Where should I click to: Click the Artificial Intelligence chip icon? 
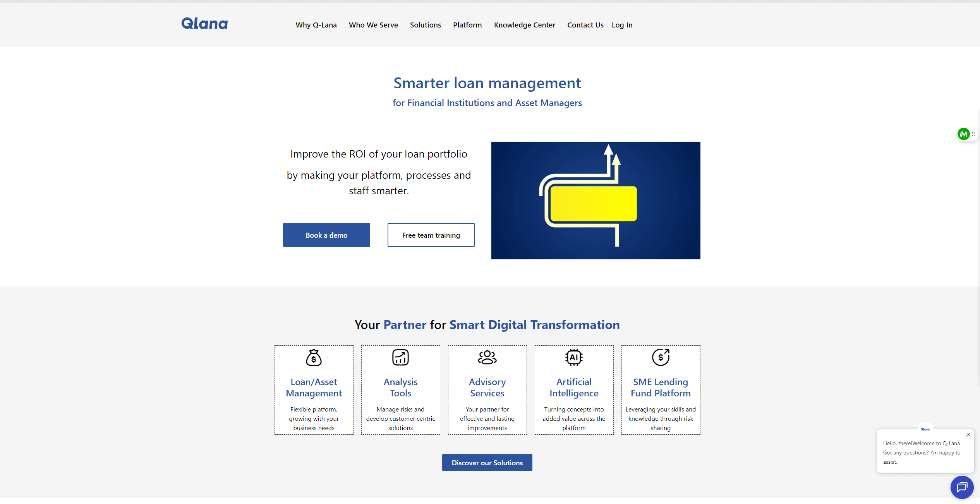pyautogui.click(x=574, y=357)
